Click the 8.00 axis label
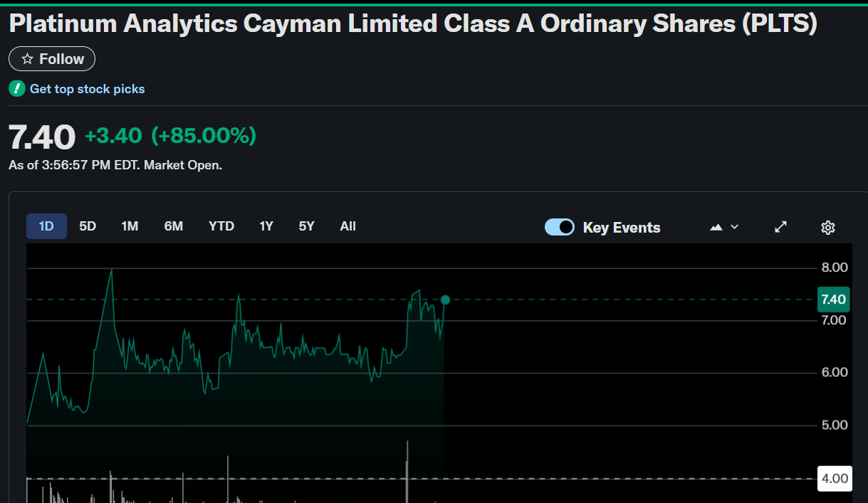 (835, 268)
